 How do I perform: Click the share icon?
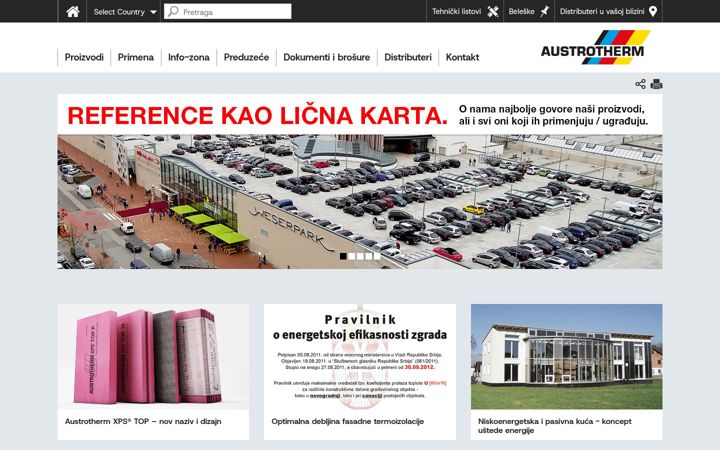pyautogui.click(x=640, y=84)
